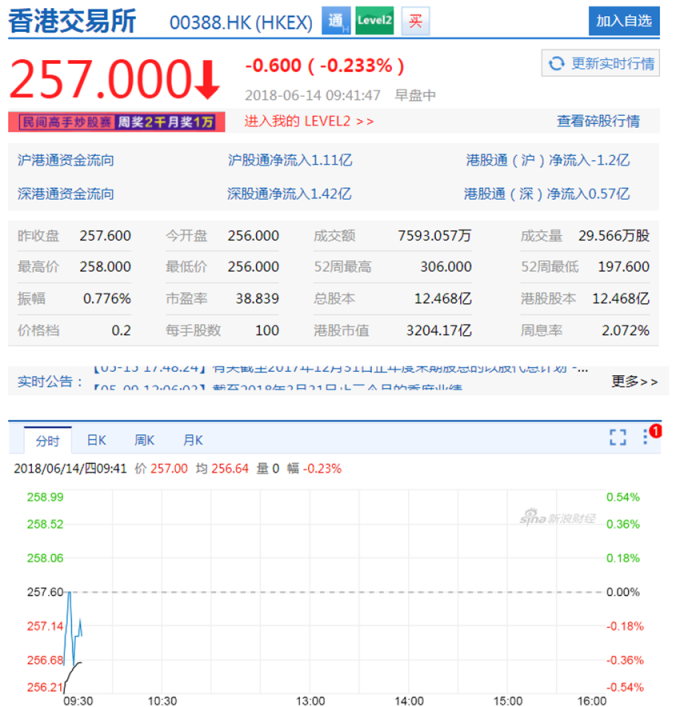Click the 成交额 value 7593.057万
The height and width of the screenshot is (707, 680).
(434, 235)
